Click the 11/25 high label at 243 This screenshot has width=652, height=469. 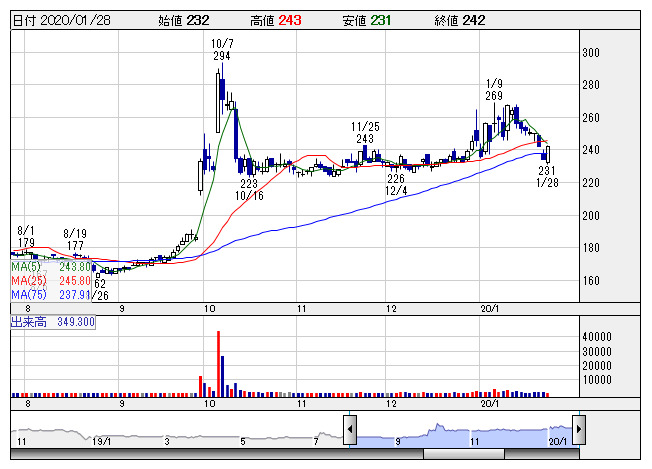coord(363,132)
